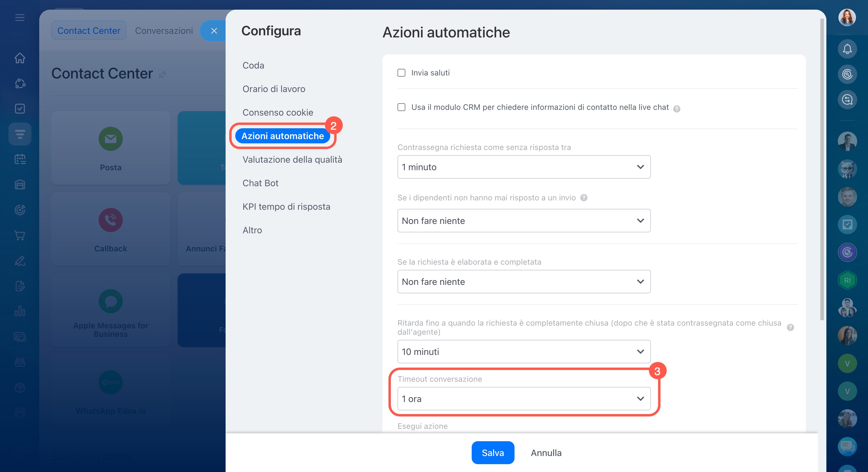Open the shopping cart icon in sidebar

pyautogui.click(x=20, y=235)
